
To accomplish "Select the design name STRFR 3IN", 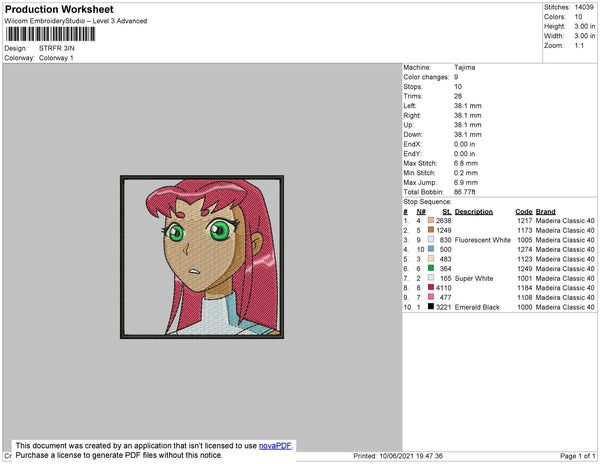I will pyautogui.click(x=57, y=48).
